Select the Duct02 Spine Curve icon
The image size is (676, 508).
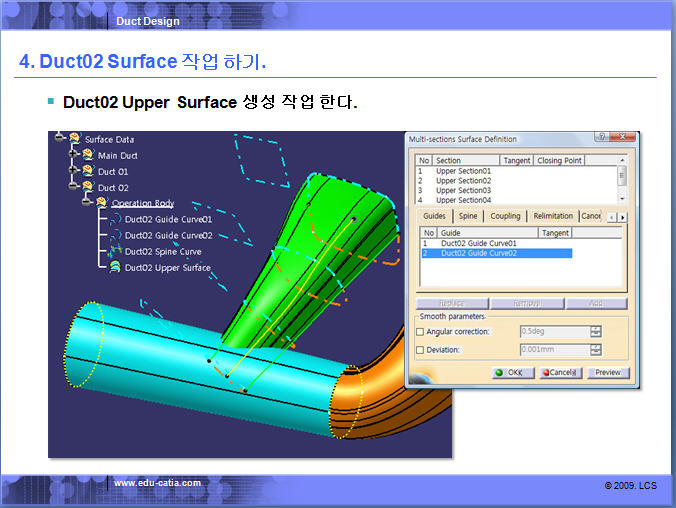tap(115, 251)
